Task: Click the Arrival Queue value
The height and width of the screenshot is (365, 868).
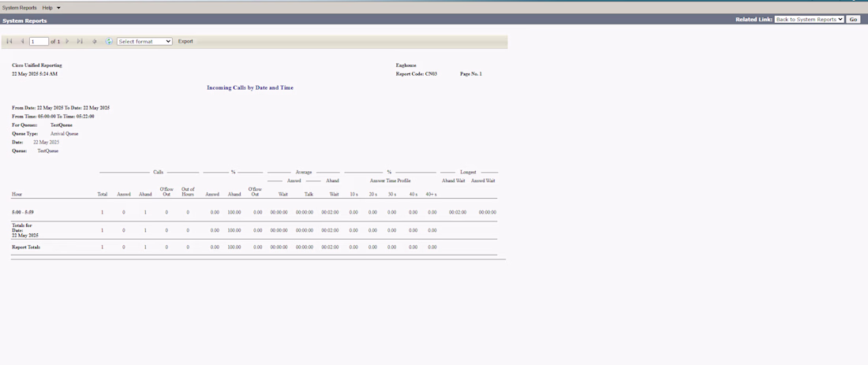Action: [64, 134]
